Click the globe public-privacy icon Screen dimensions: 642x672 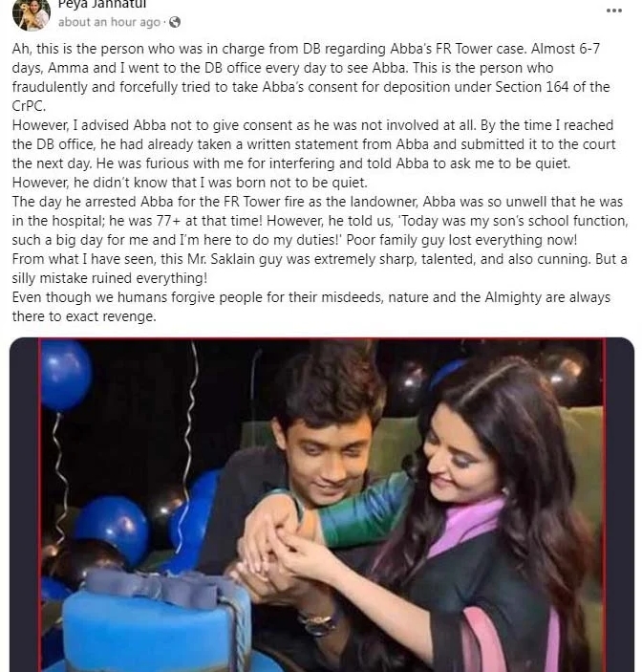tap(175, 22)
